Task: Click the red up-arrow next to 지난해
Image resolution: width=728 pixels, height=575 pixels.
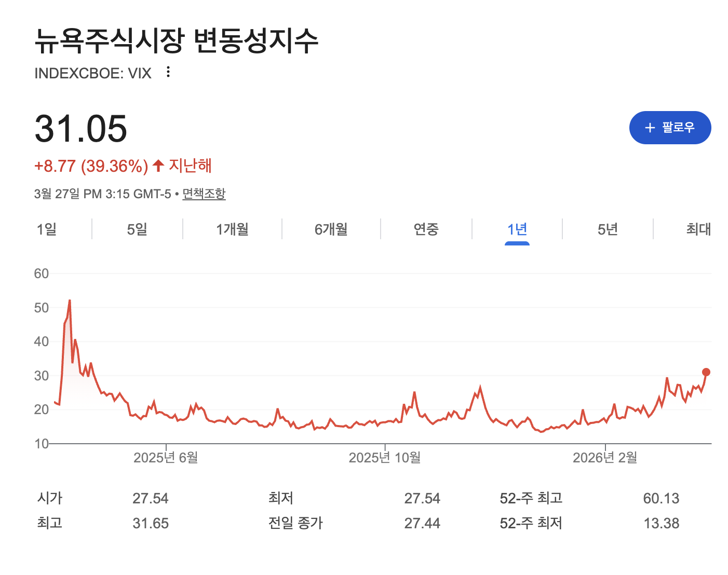Action: 158,166
